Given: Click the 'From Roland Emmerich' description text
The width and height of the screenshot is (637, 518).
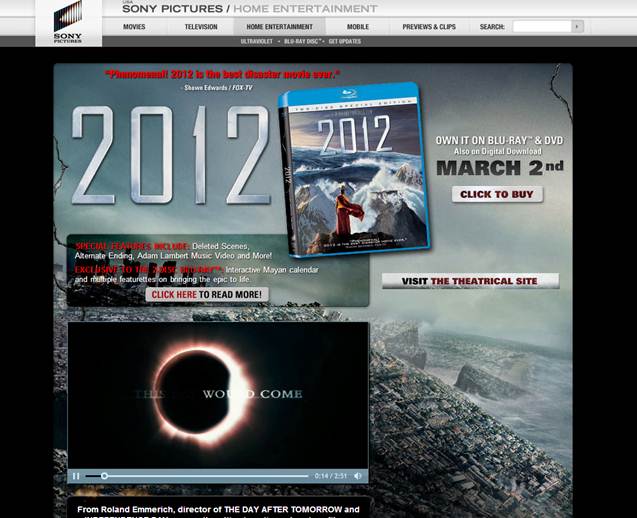Looking at the screenshot, I should click(x=218, y=510).
